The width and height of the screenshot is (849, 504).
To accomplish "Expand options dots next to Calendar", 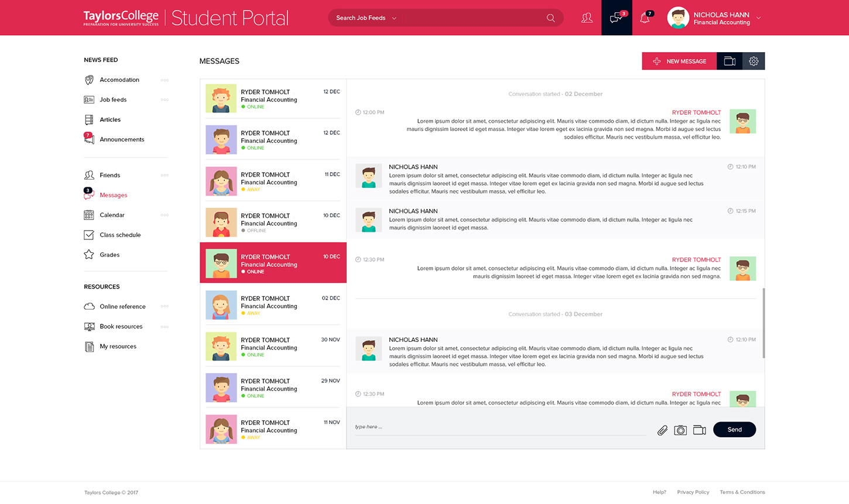I will [165, 215].
